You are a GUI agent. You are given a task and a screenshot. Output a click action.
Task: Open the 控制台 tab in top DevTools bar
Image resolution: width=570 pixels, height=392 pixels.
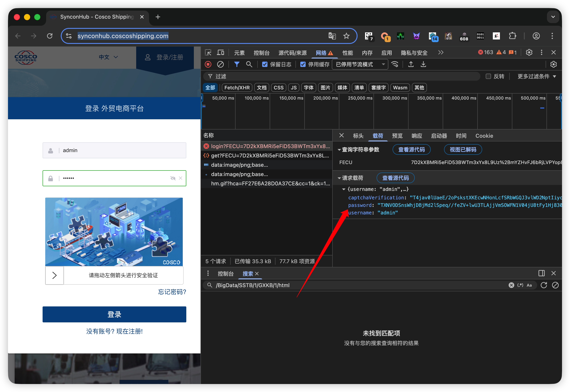[x=261, y=53]
